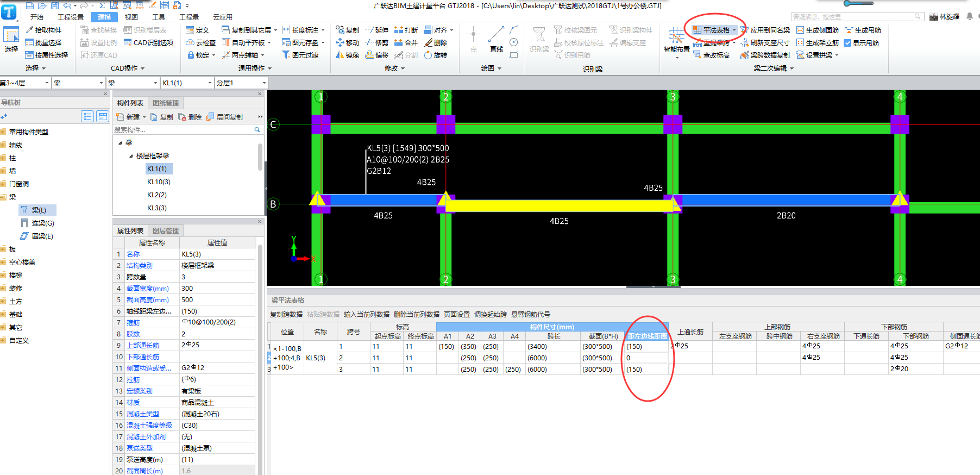Switch to the 图层管理 tab

[166, 230]
